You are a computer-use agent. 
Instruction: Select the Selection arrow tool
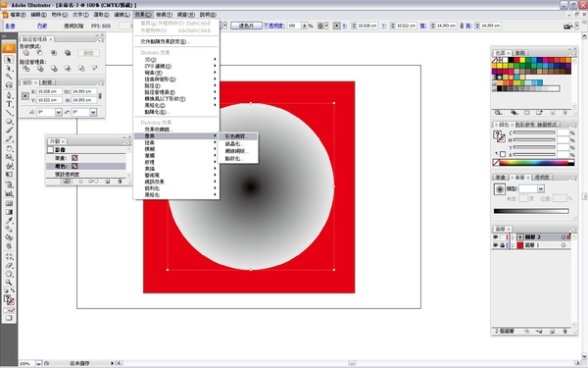9,59
